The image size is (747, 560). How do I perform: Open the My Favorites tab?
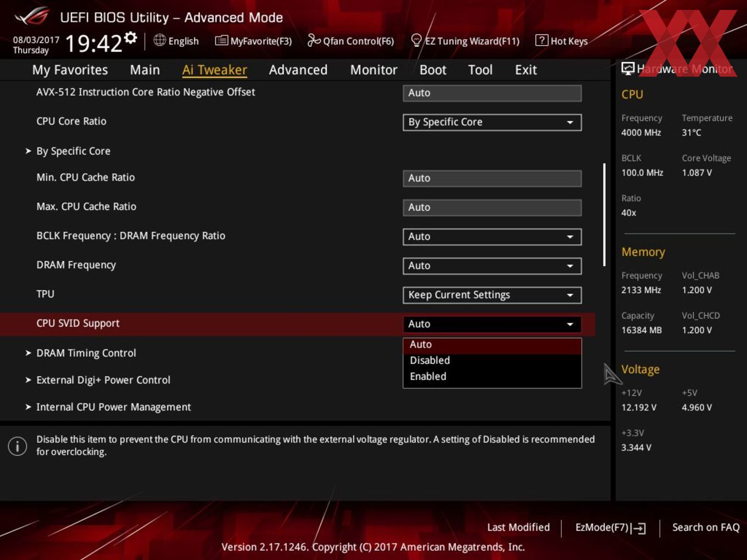pyautogui.click(x=70, y=70)
